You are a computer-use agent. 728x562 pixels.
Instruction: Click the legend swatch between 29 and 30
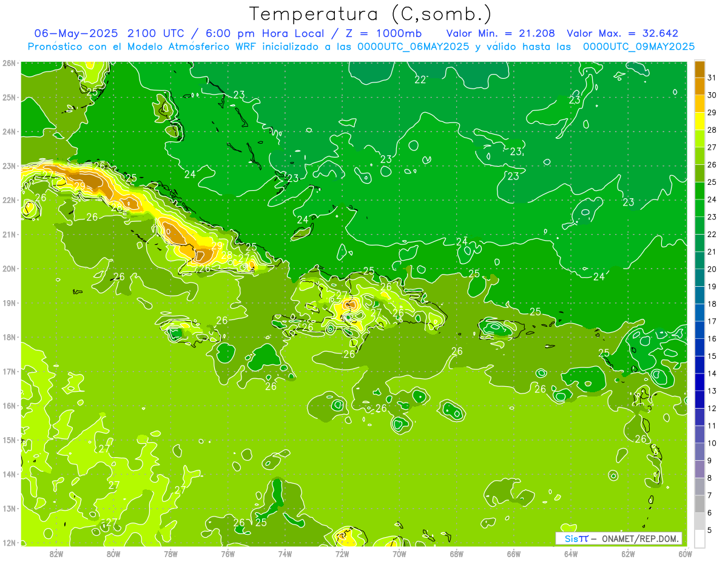[699, 104]
